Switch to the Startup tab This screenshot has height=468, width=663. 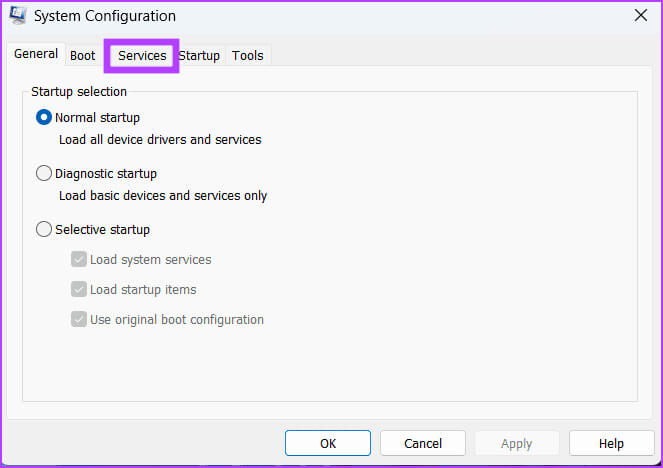coord(199,55)
